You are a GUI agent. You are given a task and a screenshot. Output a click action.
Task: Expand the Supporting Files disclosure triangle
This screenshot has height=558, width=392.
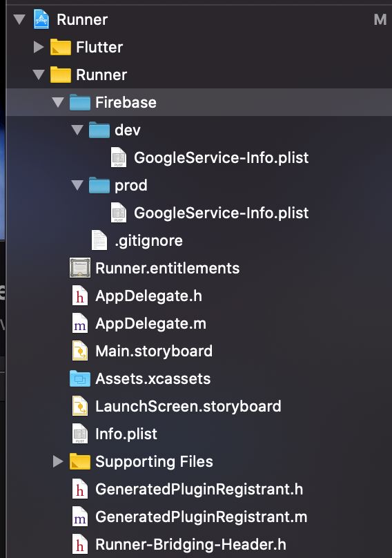pos(57,461)
